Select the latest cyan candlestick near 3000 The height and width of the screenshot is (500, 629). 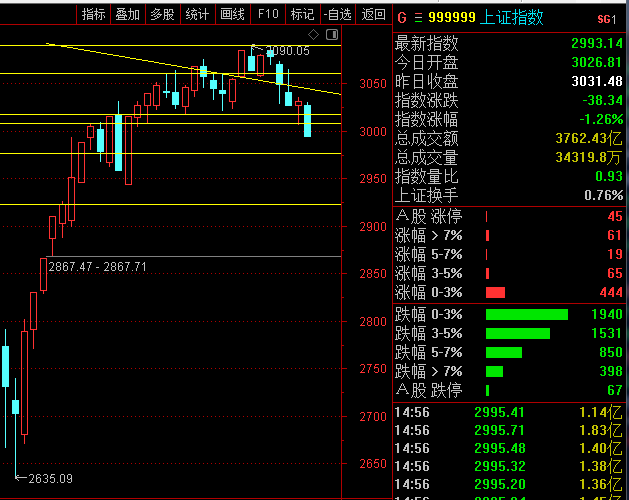(x=308, y=120)
